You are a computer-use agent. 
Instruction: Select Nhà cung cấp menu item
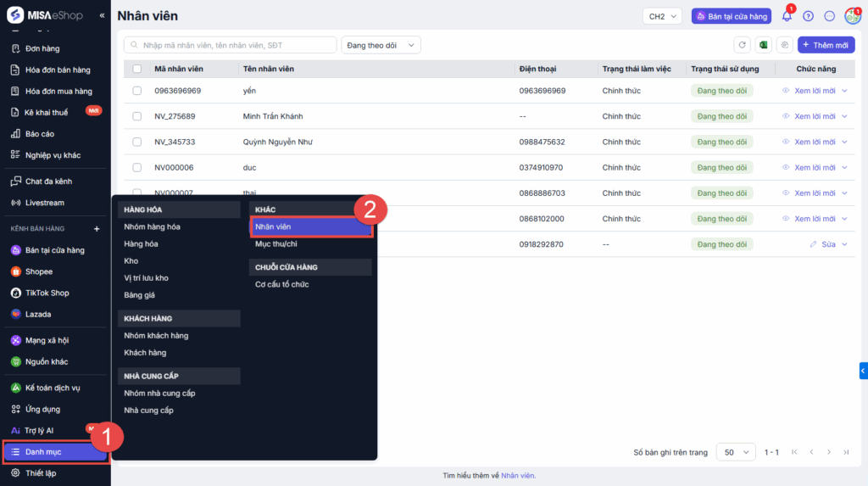[x=149, y=411]
